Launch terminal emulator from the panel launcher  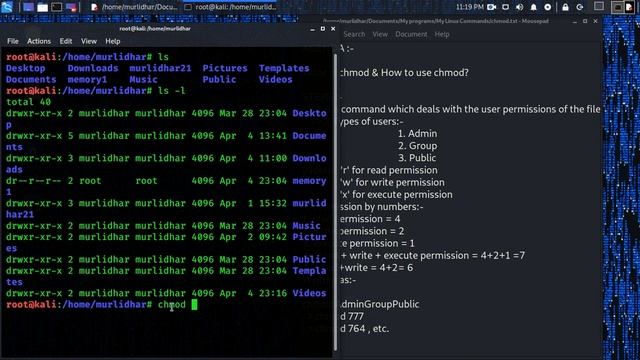(x=57, y=7)
